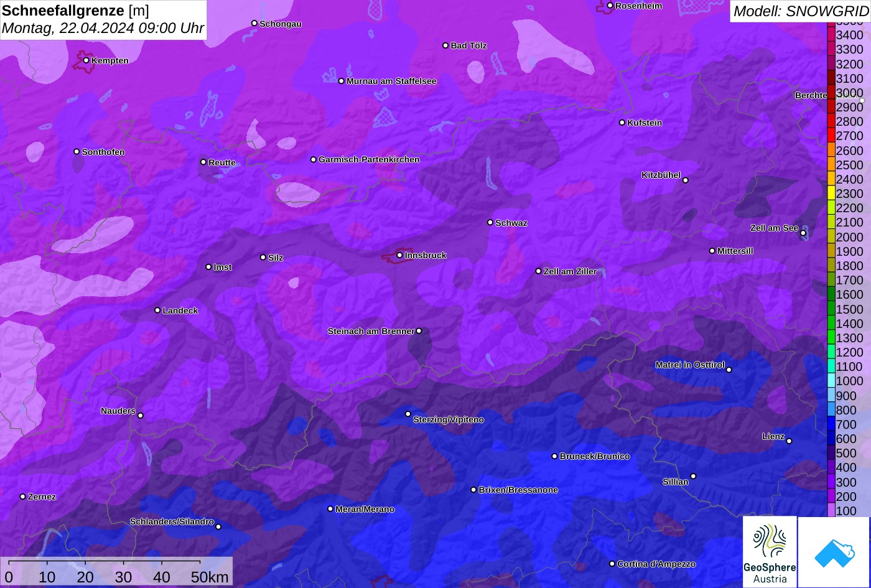Click the 2300 yellow legend swatch

(831, 193)
